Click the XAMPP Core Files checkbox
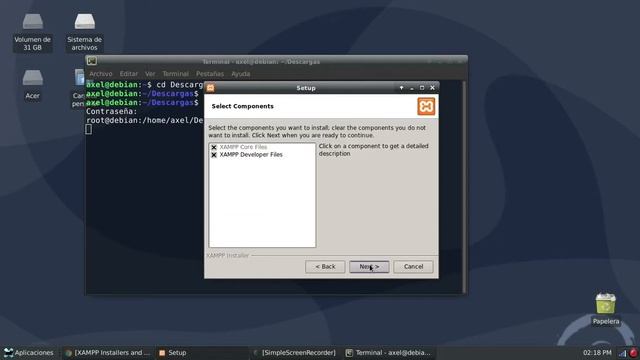640x360 pixels. tap(214, 147)
